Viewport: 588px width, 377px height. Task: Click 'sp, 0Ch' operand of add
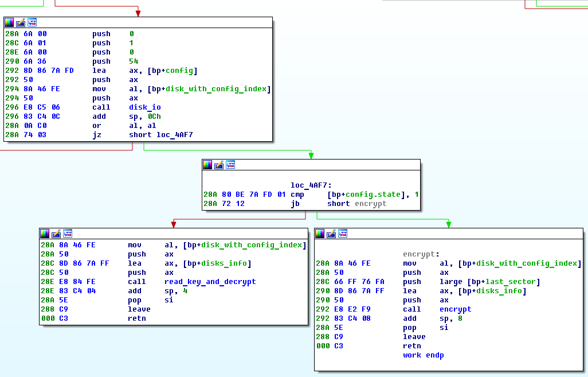point(145,116)
